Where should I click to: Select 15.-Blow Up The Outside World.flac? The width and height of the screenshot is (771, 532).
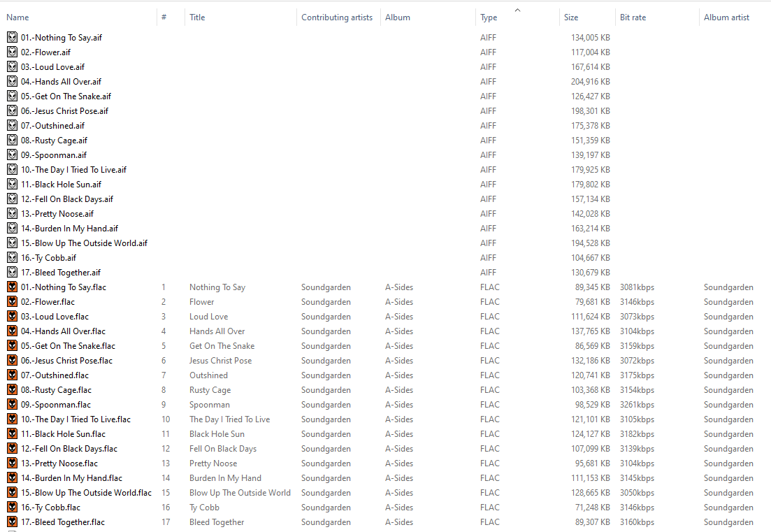click(86, 493)
